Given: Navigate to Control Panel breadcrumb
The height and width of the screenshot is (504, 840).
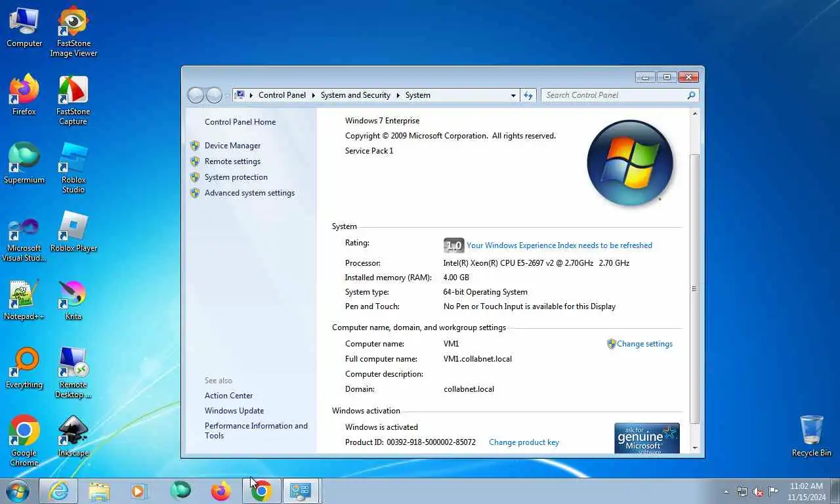Looking at the screenshot, I should [x=282, y=95].
